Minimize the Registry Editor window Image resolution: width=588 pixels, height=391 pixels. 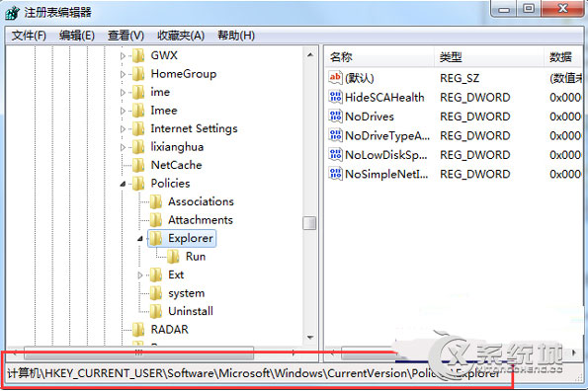click(504, 9)
